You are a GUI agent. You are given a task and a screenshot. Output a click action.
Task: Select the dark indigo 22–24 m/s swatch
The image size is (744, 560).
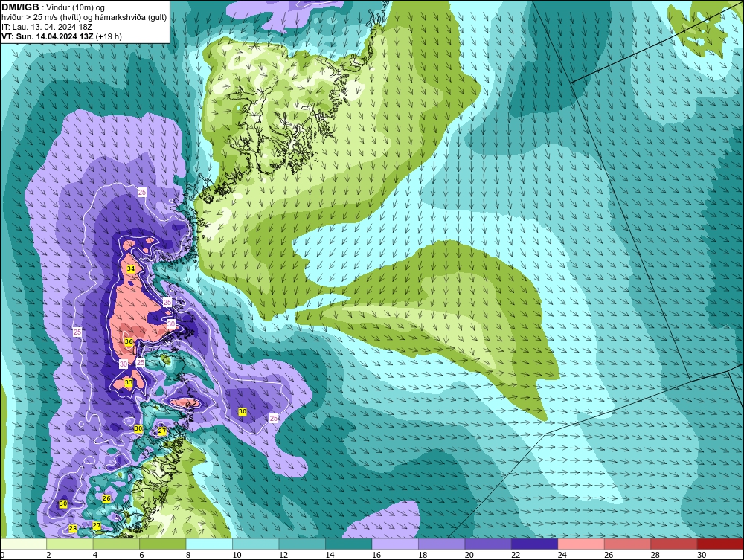tap(535, 544)
